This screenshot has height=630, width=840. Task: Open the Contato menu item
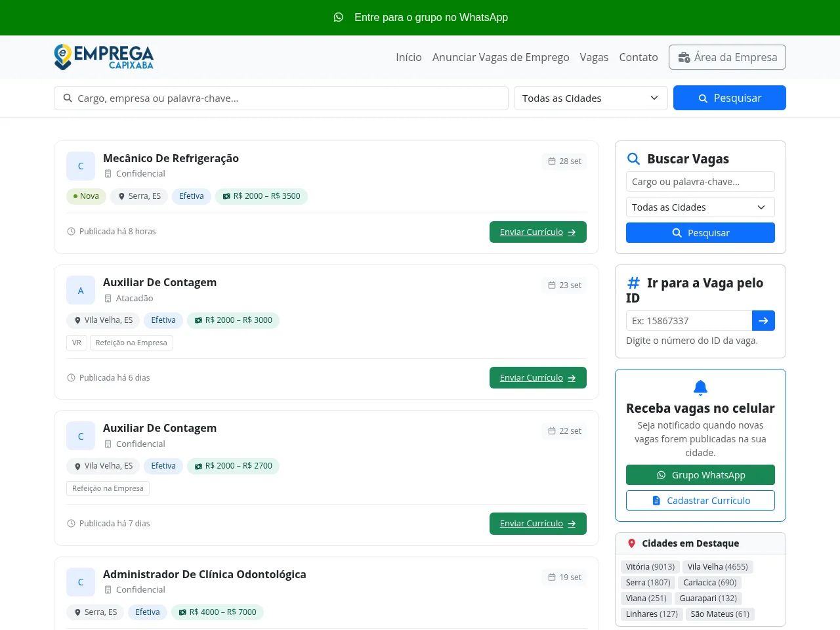coord(639,57)
